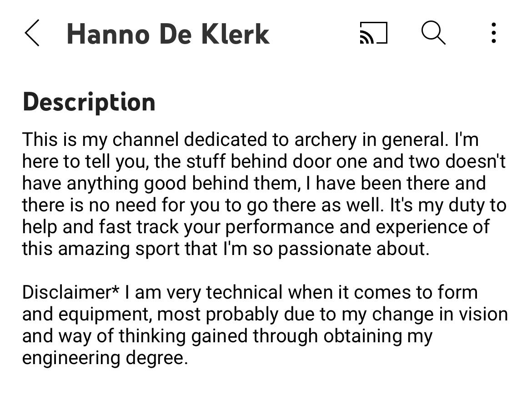The image size is (532, 410).
Task: Click the line starting "This is my channel"
Action: pyautogui.click(x=251, y=140)
